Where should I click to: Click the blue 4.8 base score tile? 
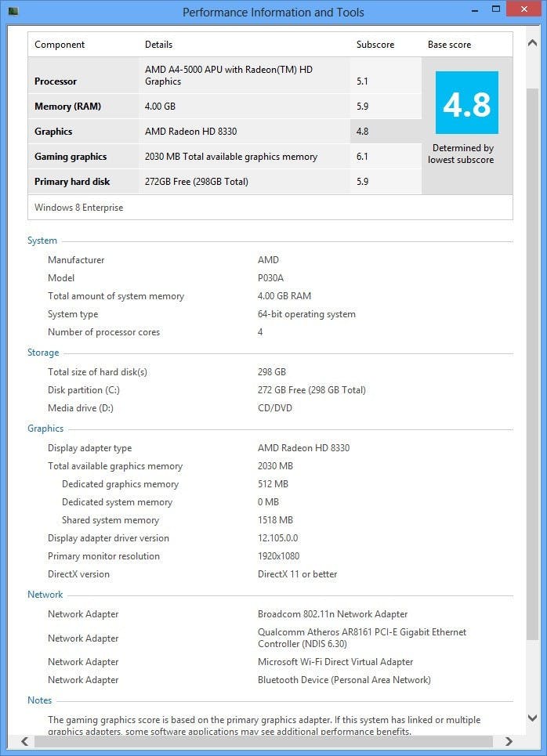(466, 103)
